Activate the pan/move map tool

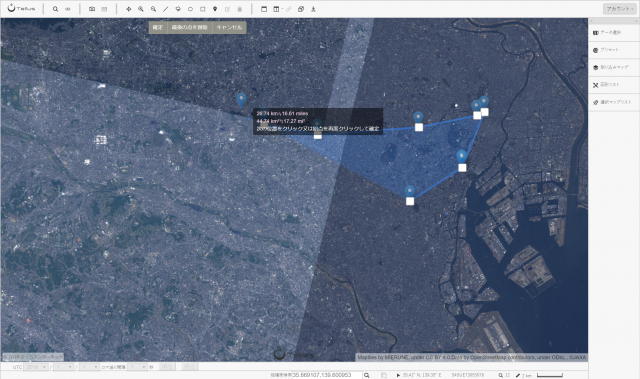pos(129,9)
